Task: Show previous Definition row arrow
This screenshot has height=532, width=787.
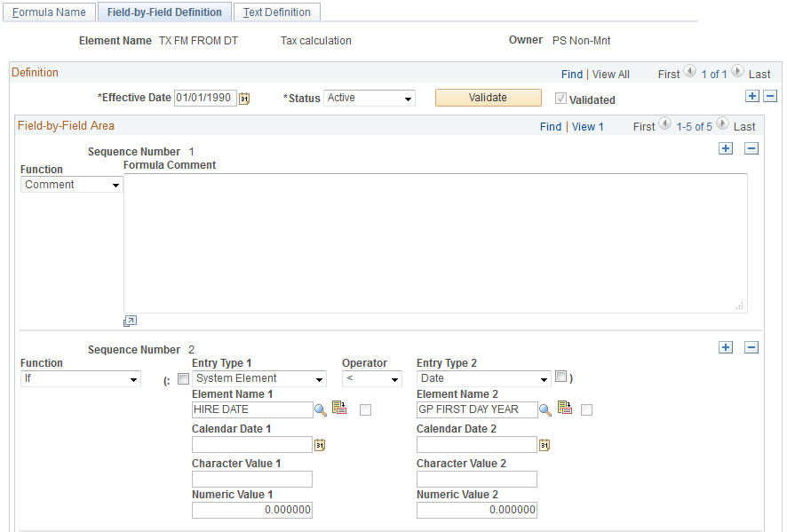Action: tap(690, 71)
